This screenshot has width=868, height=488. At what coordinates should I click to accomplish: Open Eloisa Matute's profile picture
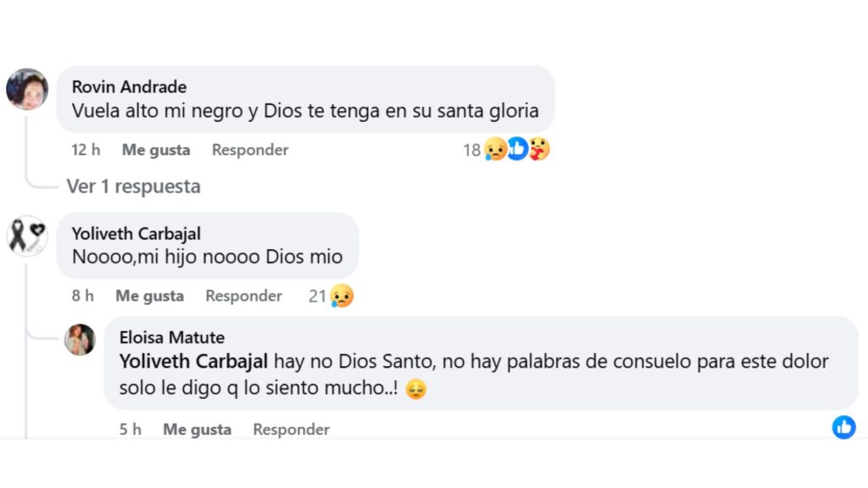coord(81,339)
